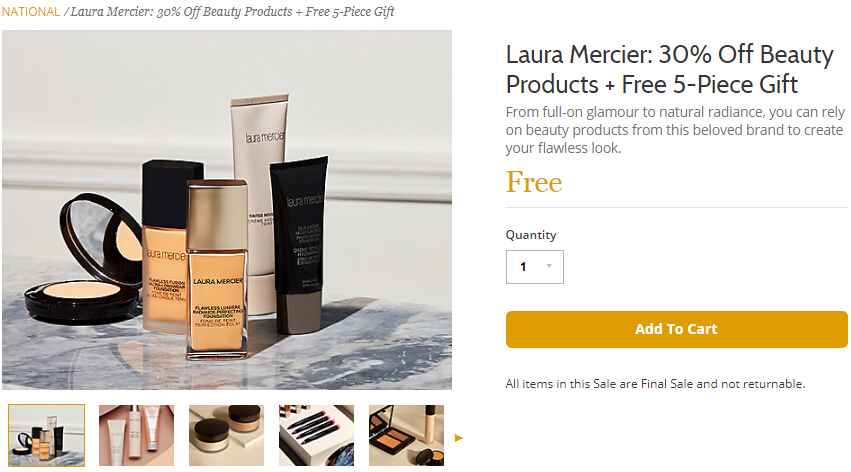Click the gold-capped foundation bottle in main photo

(217, 270)
